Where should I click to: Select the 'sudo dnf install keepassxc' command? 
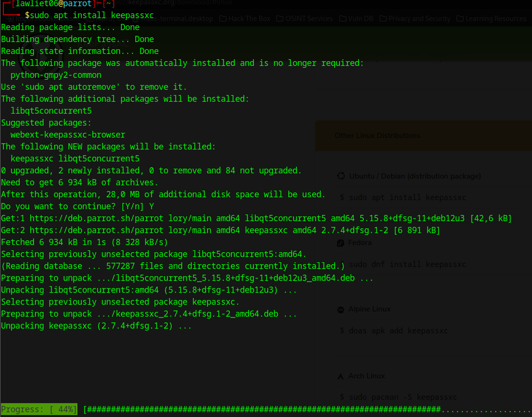pyautogui.click(x=407, y=264)
